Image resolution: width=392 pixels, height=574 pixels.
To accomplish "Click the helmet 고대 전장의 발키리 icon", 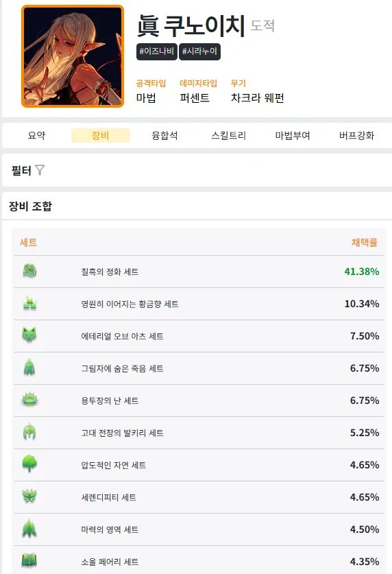I will click(x=29, y=432).
